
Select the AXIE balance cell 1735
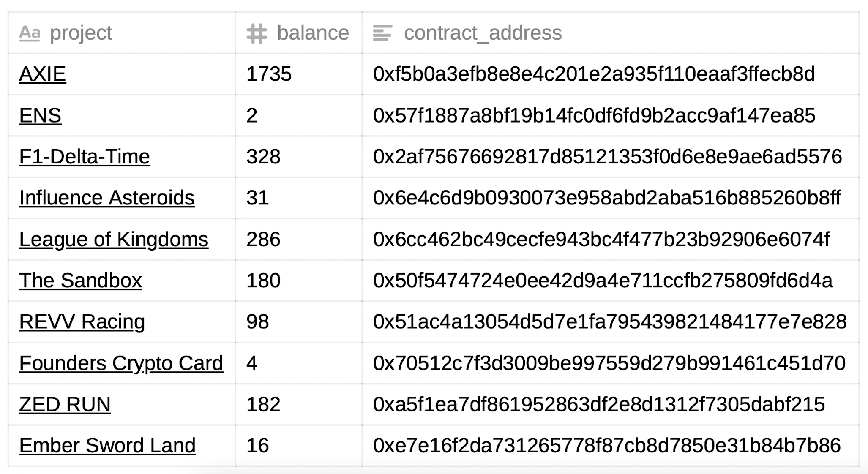tap(299, 74)
